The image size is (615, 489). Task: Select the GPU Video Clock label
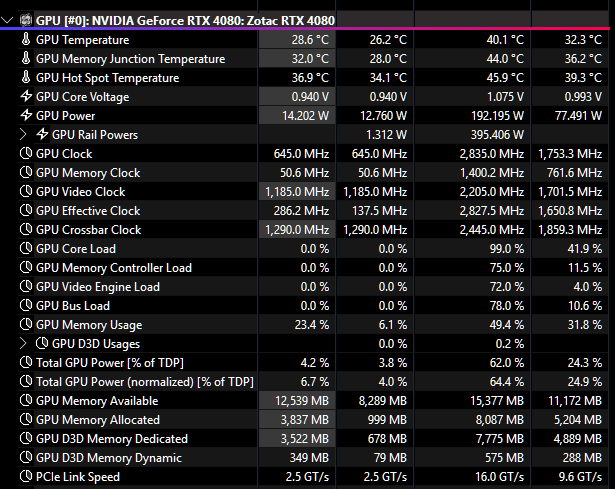(x=80, y=192)
